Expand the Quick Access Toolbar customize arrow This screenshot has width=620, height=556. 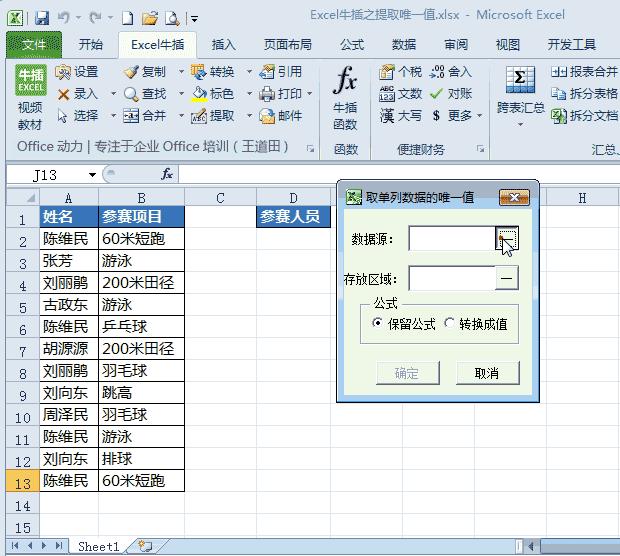coord(195,19)
